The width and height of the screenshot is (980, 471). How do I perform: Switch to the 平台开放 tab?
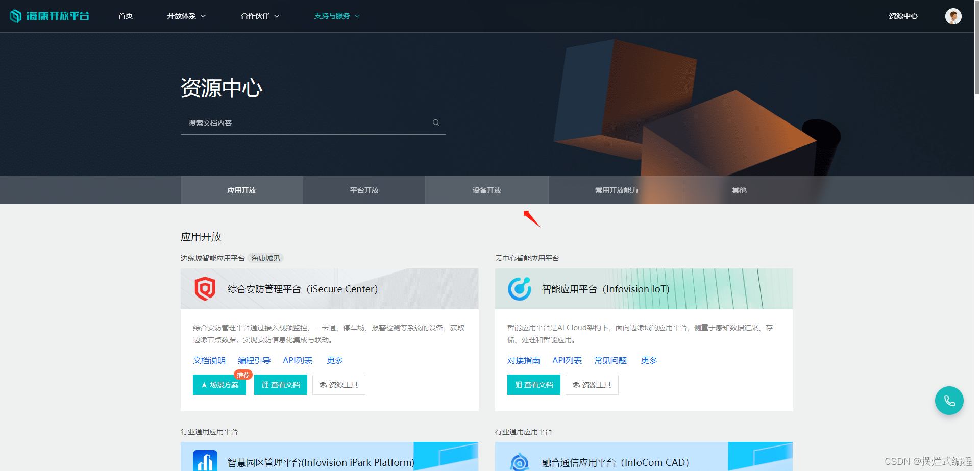(x=364, y=190)
